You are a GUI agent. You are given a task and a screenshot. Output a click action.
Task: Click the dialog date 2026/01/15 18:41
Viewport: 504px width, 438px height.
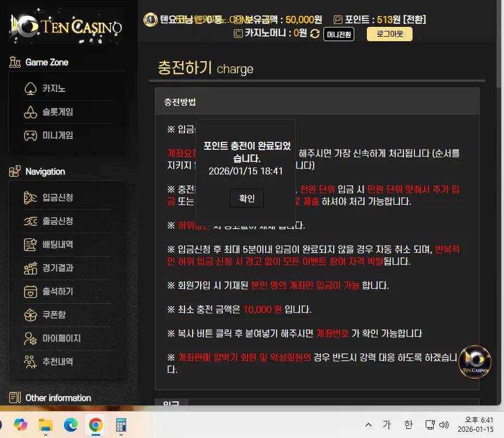point(246,171)
